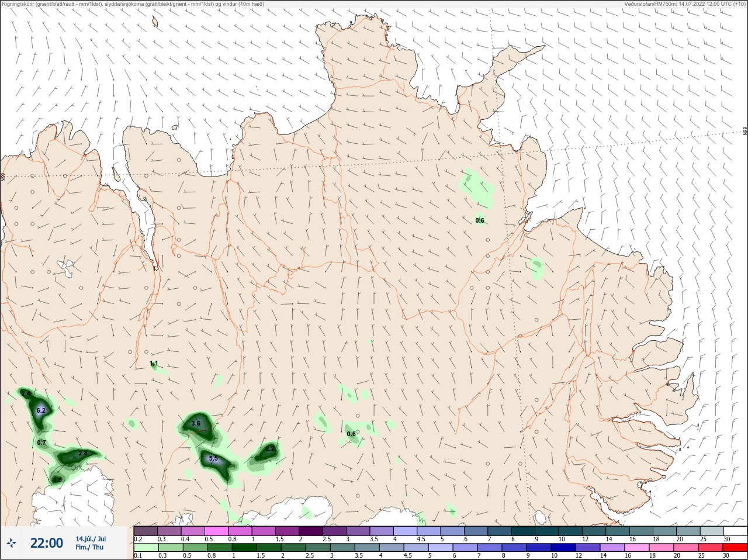Select the 2.4 precipitation value on the map
Image resolution: width=748 pixels, height=560 pixels.
[25, 394]
